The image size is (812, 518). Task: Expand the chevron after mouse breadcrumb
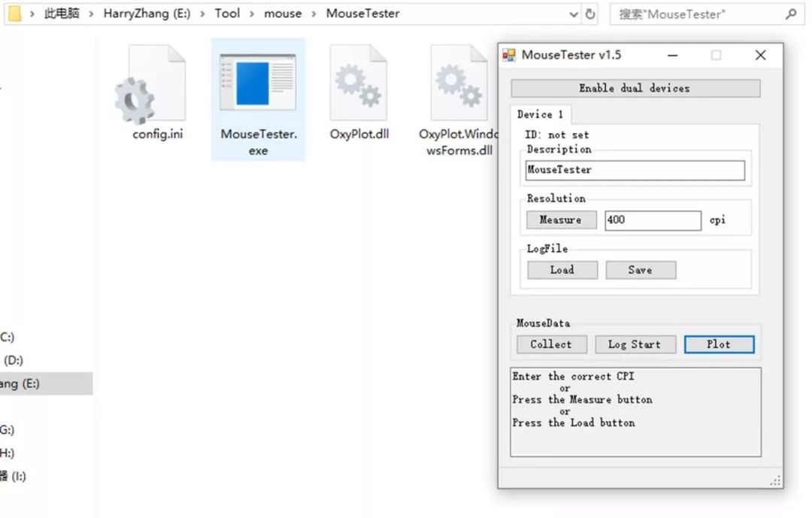coord(314,14)
